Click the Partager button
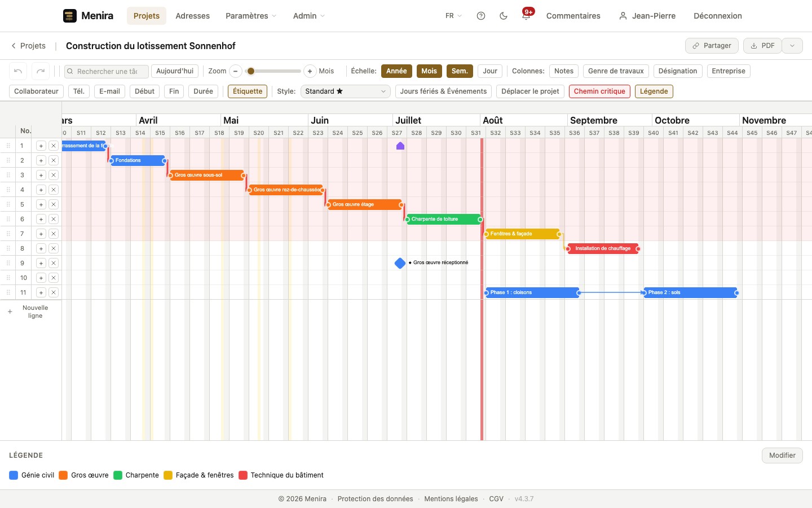The height and width of the screenshot is (508, 812). point(712,46)
